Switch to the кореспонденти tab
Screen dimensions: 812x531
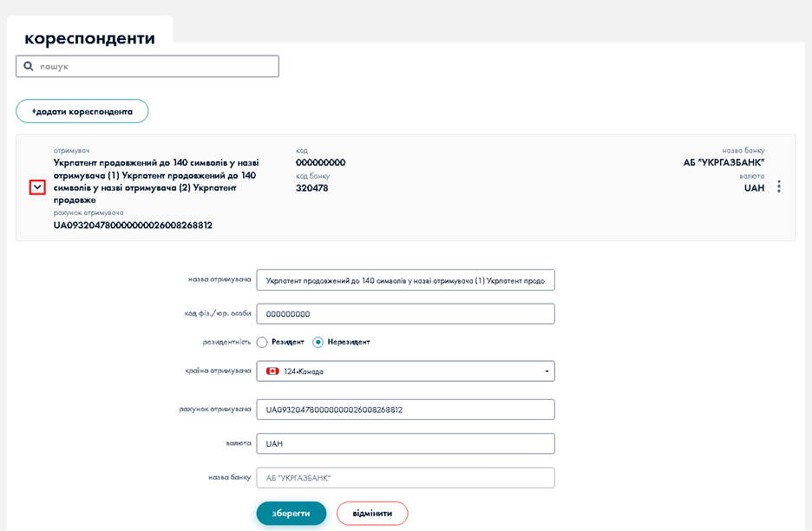pyautogui.click(x=89, y=38)
